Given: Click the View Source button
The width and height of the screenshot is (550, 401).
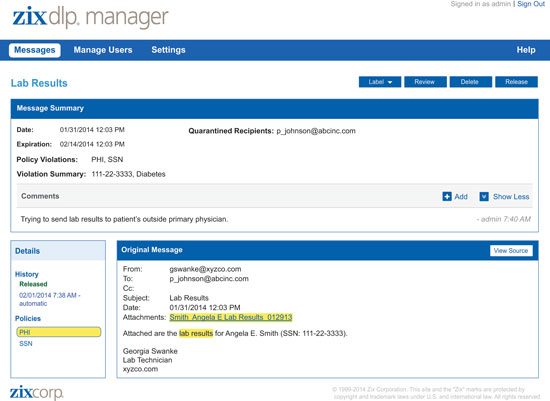Looking at the screenshot, I should pyautogui.click(x=511, y=250).
